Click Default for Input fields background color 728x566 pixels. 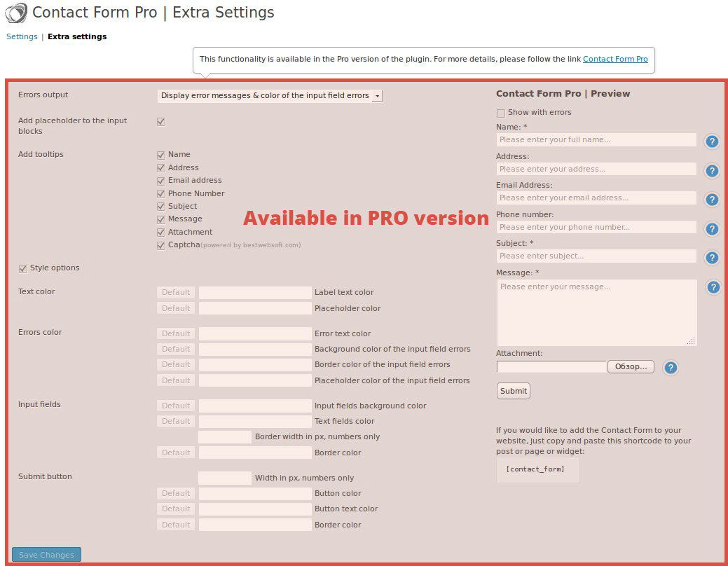pos(175,406)
